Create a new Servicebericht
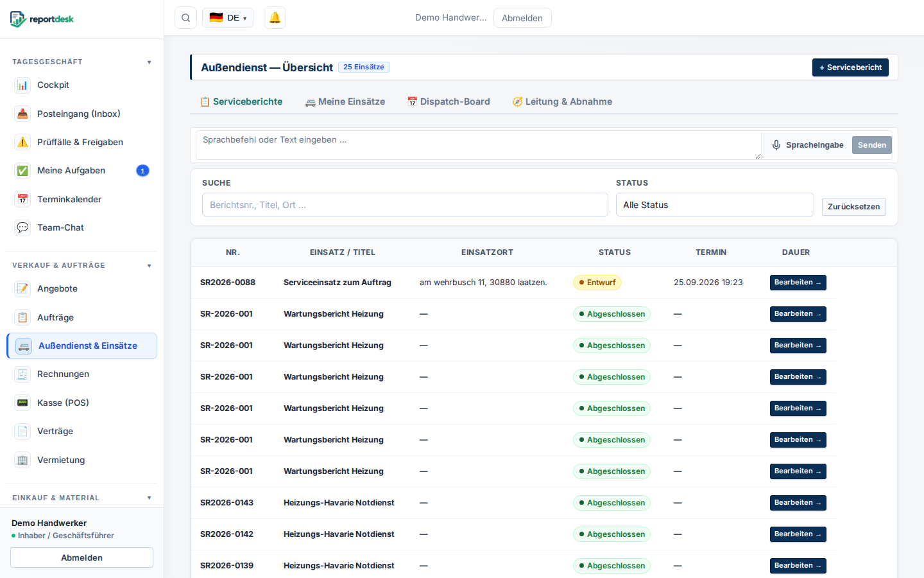The height and width of the screenshot is (578, 924). [850, 67]
